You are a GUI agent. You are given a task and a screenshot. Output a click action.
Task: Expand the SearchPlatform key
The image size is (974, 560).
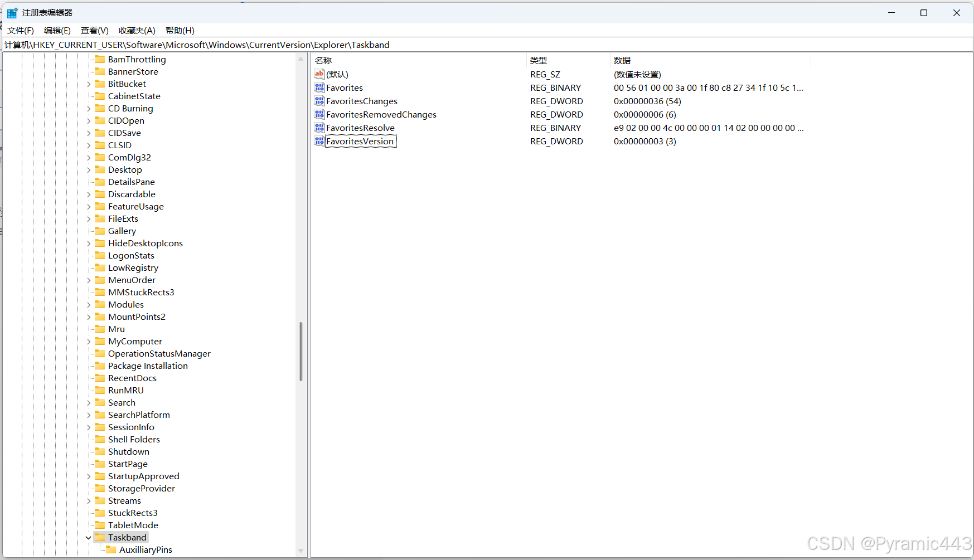tap(89, 415)
